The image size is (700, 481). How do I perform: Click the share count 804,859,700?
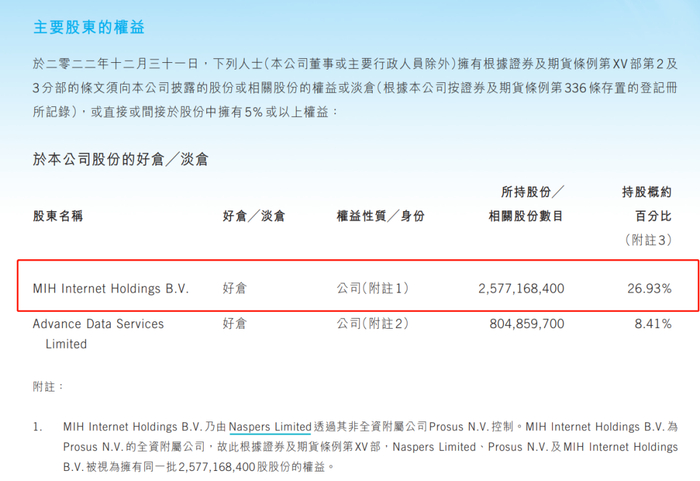[x=527, y=323]
